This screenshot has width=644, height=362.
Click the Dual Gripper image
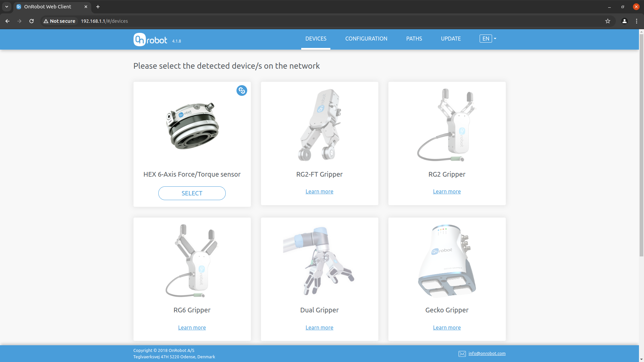pos(319,261)
